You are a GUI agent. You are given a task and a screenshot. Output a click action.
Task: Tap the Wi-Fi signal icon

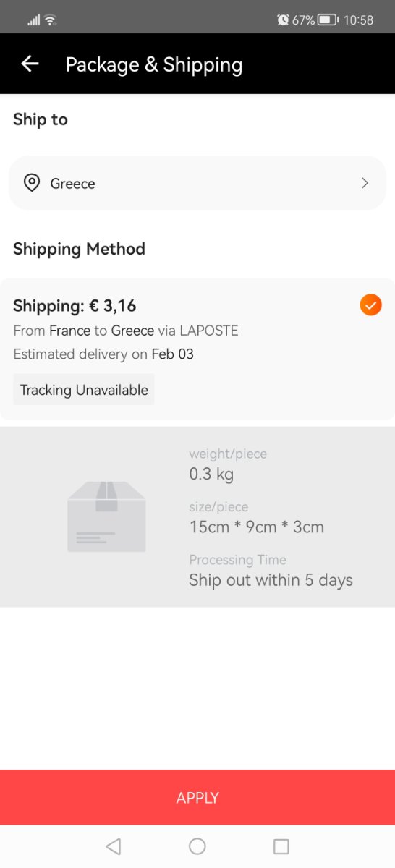tap(51, 20)
